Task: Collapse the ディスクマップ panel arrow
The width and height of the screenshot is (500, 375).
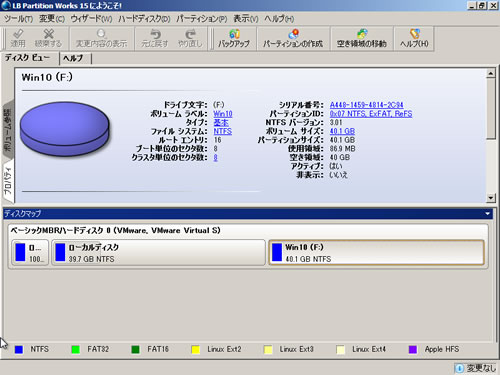Action: pyautogui.click(x=488, y=213)
